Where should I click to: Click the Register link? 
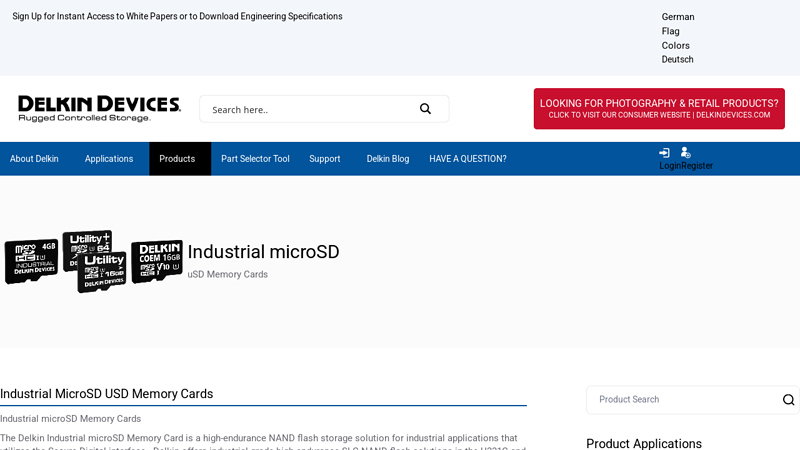tap(697, 166)
